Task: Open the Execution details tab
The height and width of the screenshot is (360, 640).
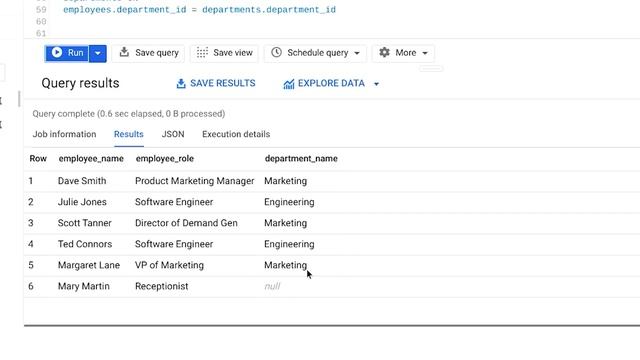Action: tap(236, 134)
